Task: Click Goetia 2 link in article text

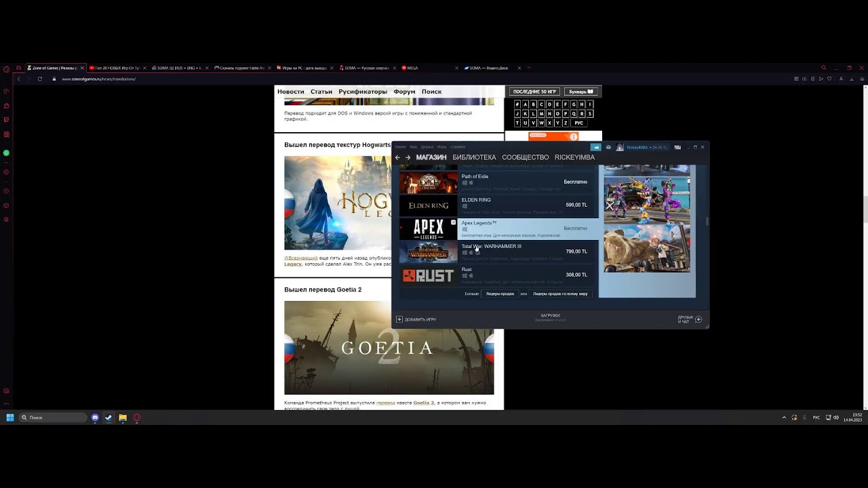Action: tap(423, 403)
